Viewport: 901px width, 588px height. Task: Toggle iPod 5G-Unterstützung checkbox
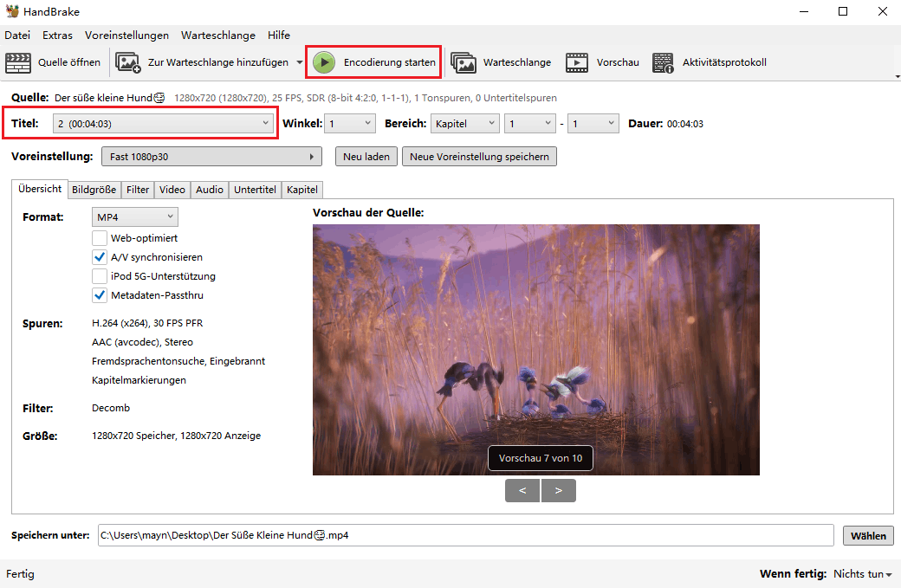[x=100, y=276]
